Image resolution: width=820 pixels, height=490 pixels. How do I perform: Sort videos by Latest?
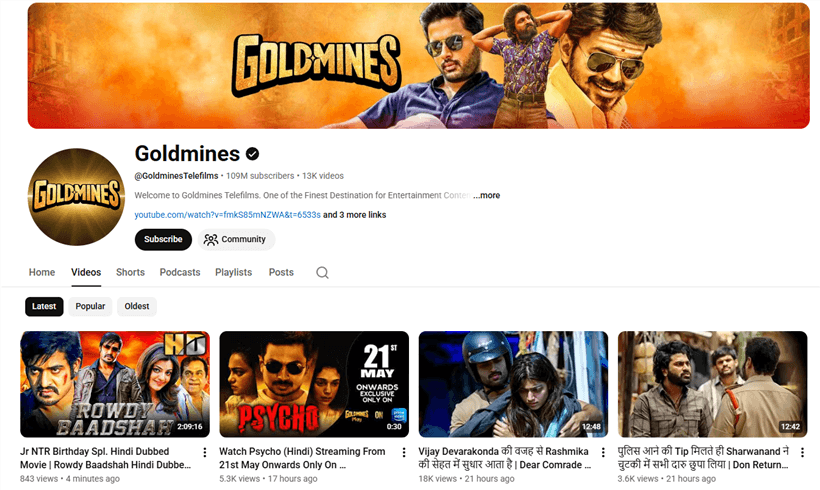click(44, 306)
